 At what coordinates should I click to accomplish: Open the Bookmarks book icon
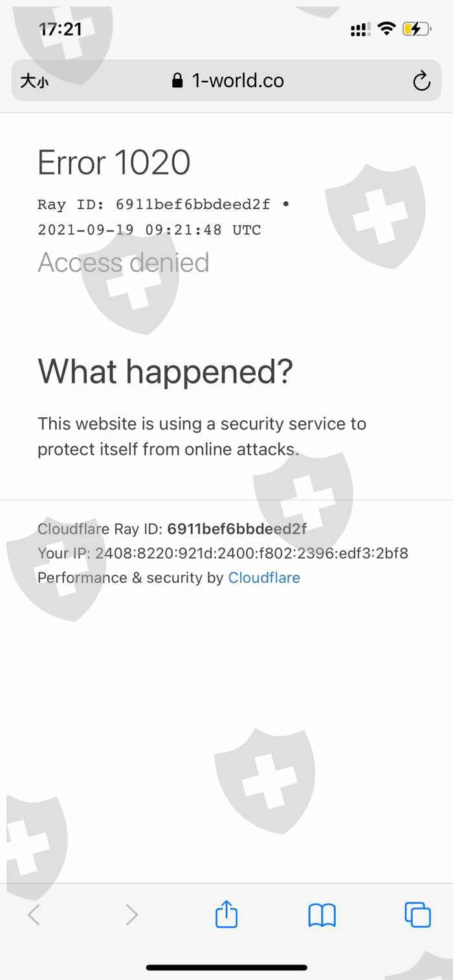(x=322, y=915)
